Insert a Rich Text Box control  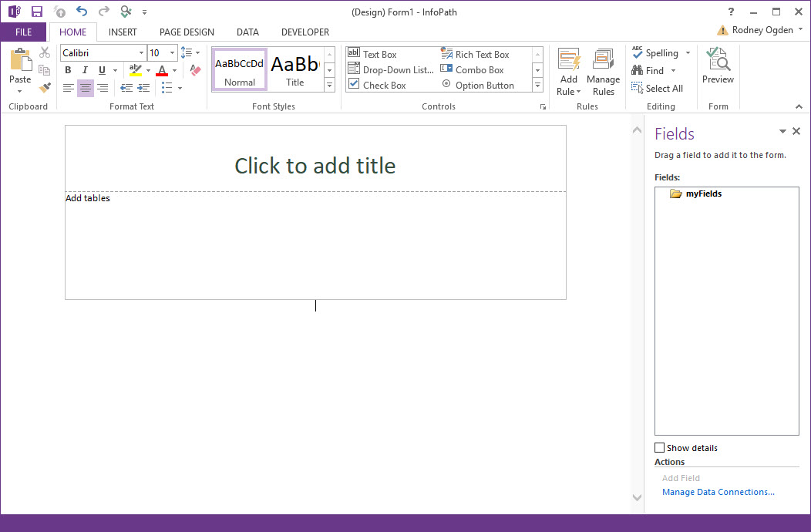point(475,54)
